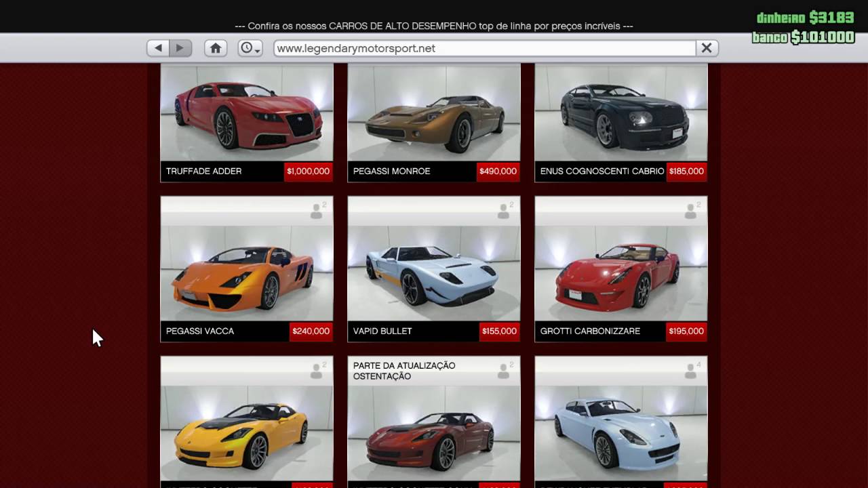
Task: Click the four-seat icon on pale blue coupe
Action: [x=692, y=371]
